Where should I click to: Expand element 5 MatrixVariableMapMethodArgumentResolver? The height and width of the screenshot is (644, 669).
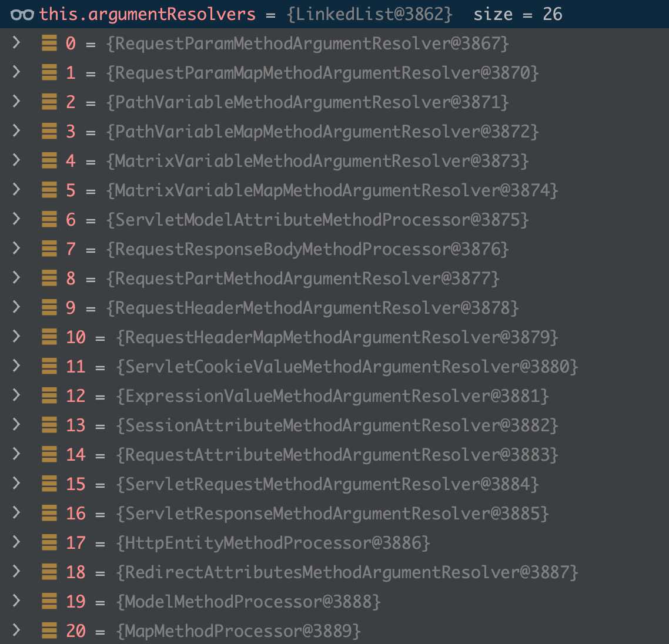tap(16, 189)
